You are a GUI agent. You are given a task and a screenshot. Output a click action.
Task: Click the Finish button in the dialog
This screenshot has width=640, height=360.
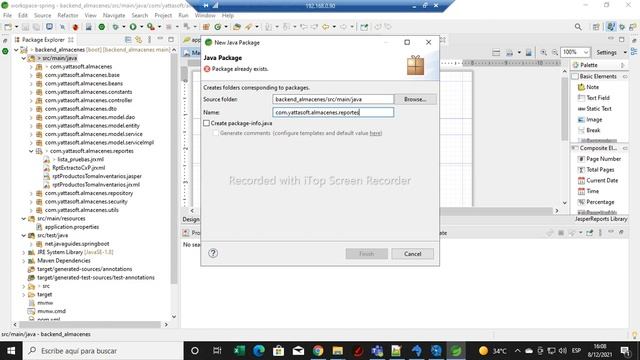tap(367, 253)
